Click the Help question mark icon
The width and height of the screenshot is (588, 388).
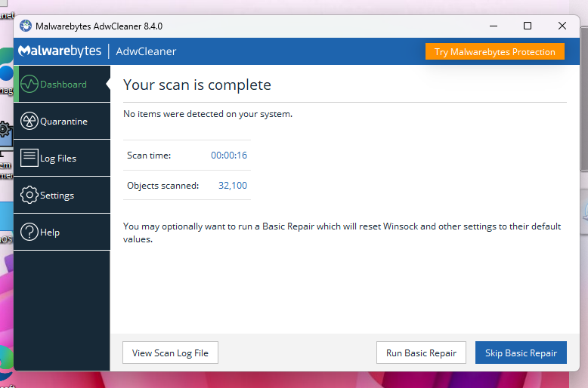tap(29, 232)
